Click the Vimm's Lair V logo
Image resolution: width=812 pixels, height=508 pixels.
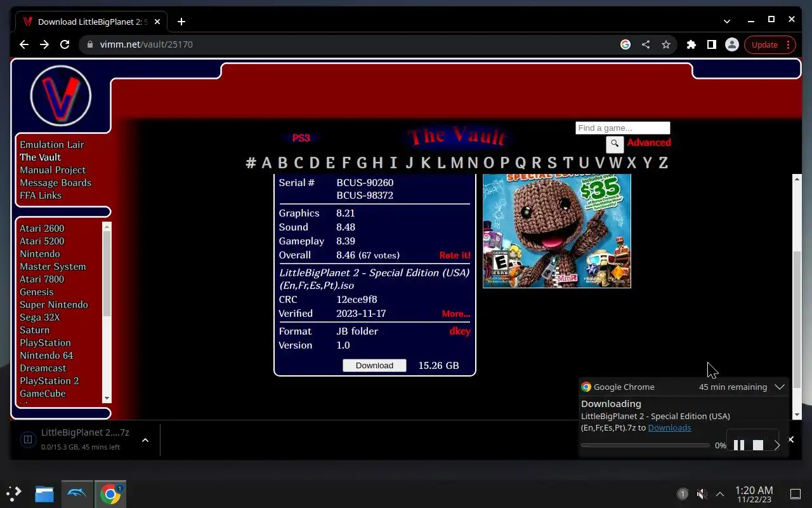coord(61,96)
